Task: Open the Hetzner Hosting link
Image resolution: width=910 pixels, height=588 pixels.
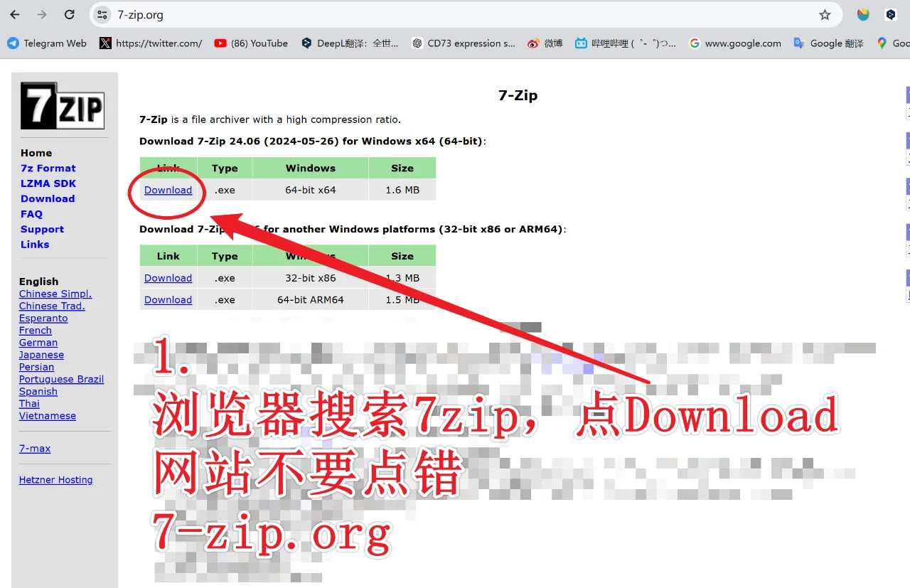Action: pyautogui.click(x=55, y=479)
